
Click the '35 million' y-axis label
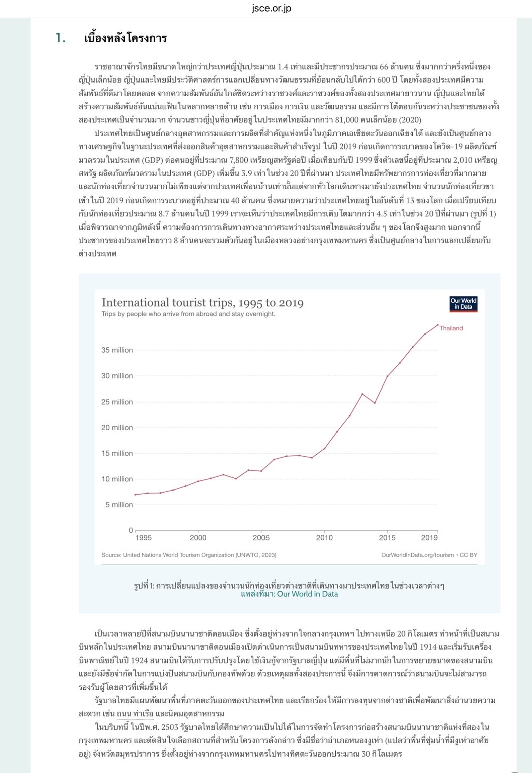point(117,350)
